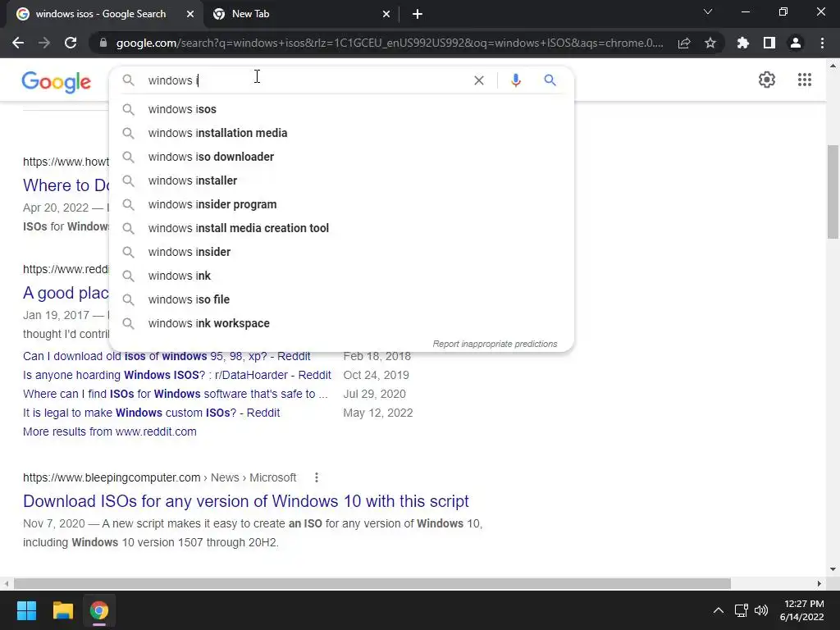The image size is (840, 630).
Task: Open the 'A good plac...' Reddit result title
Action: [x=66, y=293]
